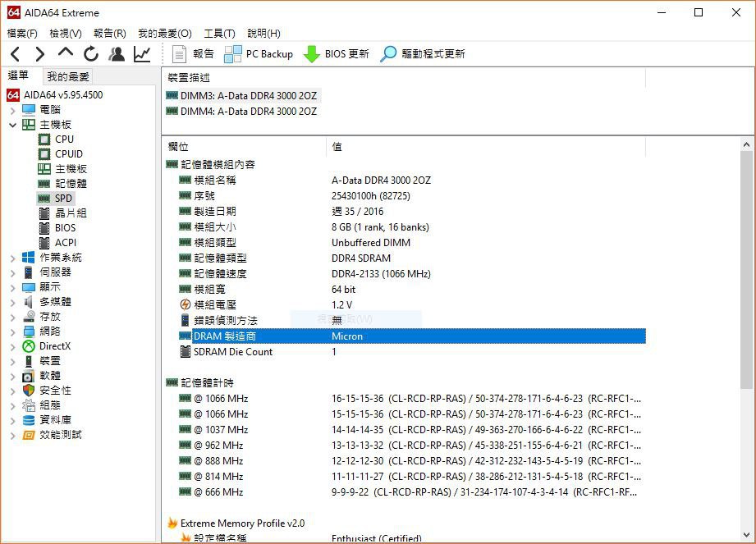Go forward with the right arrow toolbar icon
This screenshot has width=756, height=544.
coord(40,54)
